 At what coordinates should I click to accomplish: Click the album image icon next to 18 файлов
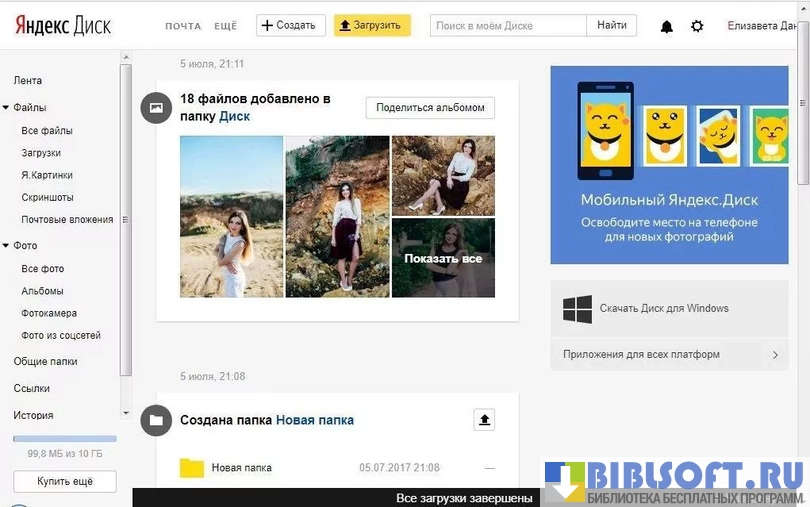[x=156, y=107]
